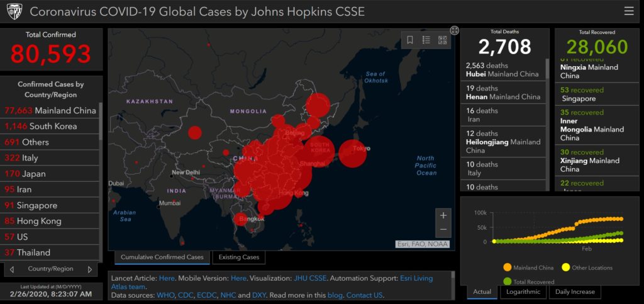Toggle Other Locations yellow legend item
The image size is (644, 304).
point(587,267)
